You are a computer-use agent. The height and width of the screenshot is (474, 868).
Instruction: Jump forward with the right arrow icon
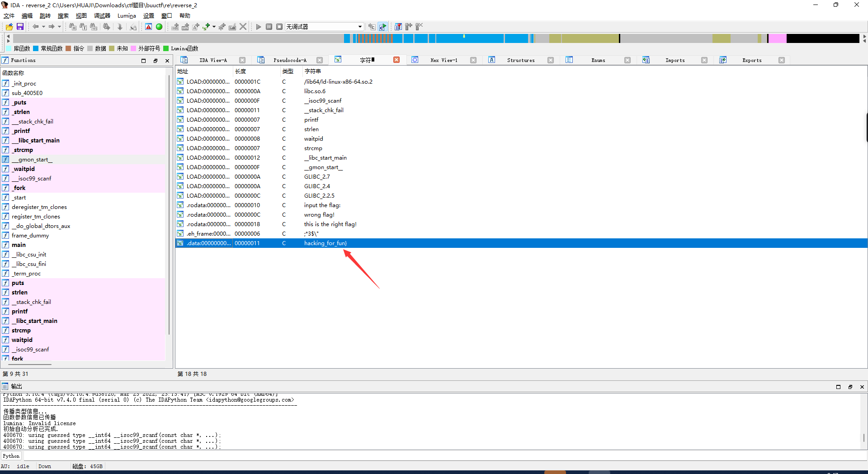(x=52, y=27)
